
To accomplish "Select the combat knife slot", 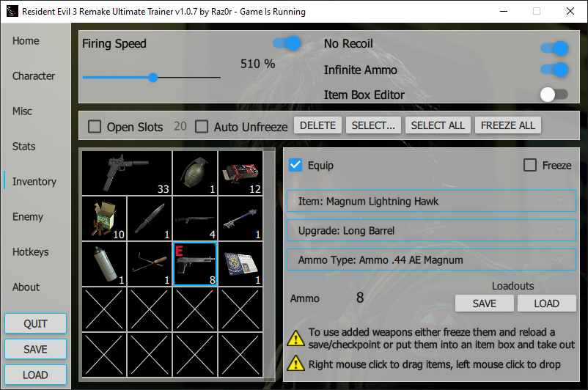I will [x=150, y=218].
